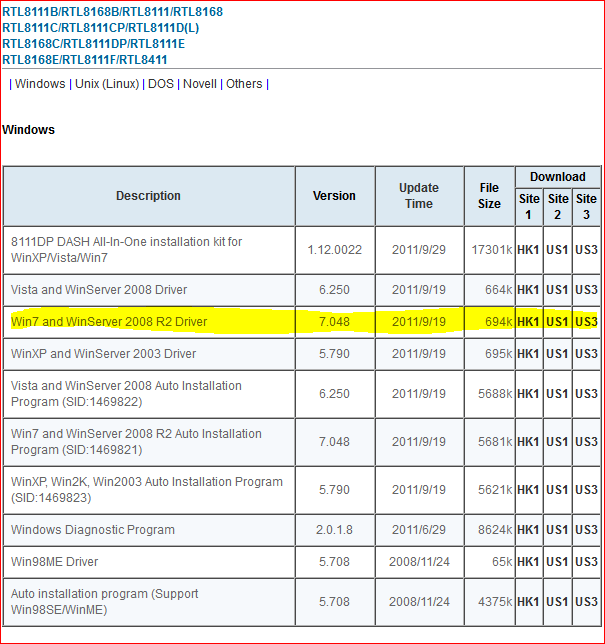Get Vista Auto Installation Program SID:1469822 from US3
Screen dimensions: 605x644
tap(586, 393)
